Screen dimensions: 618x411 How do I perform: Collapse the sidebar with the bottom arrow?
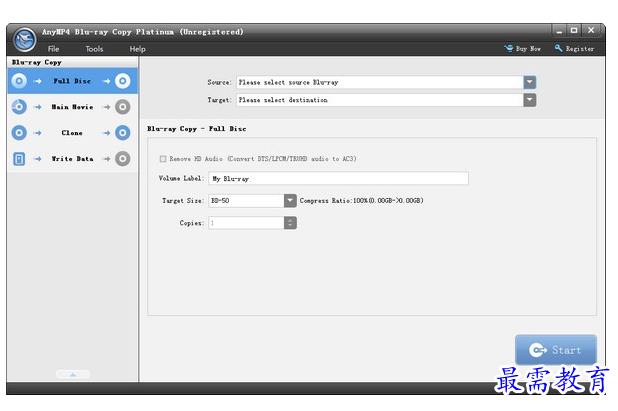tap(73, 374)
